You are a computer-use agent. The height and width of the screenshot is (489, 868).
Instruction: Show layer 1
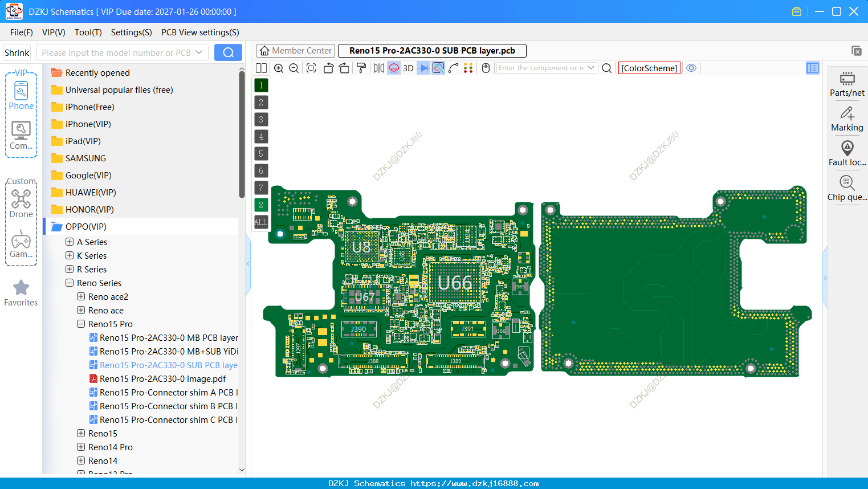[x=261, y=85]
